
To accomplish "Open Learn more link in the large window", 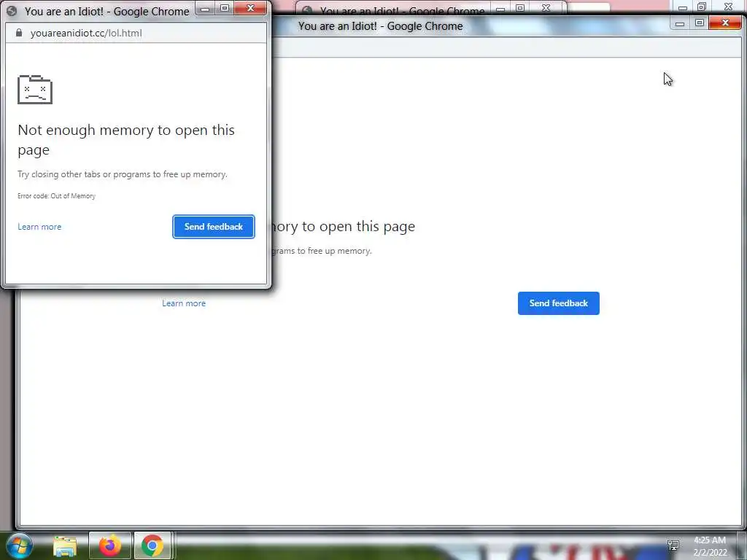I will (184, 303).
